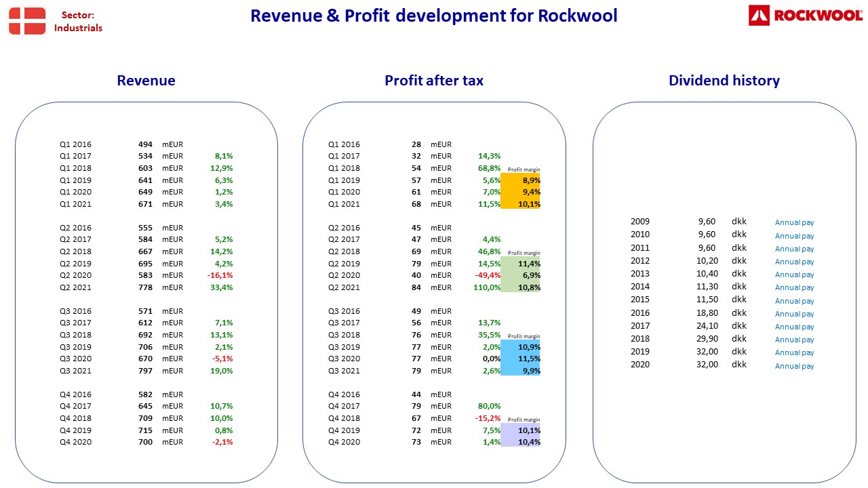Screen dimensions: 868x488
Task: Select Q1 2018 profit growth 68,8%
Action: coord(490,168)
